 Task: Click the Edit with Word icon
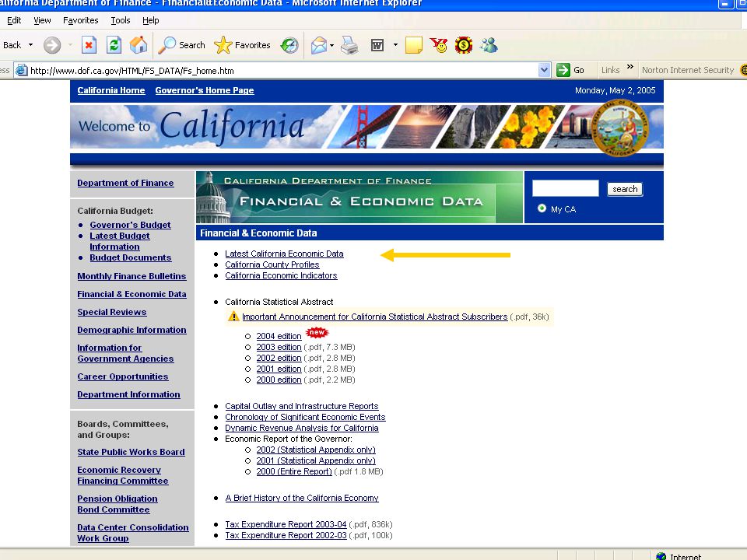pyautogui.click(x=377, y=45)
